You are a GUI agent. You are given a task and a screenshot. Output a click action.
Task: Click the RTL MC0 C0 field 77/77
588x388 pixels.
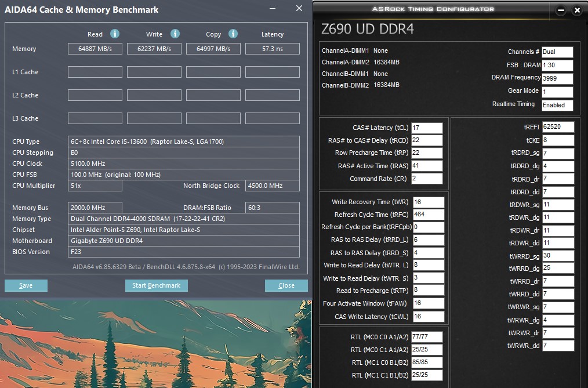coord(427,337)
